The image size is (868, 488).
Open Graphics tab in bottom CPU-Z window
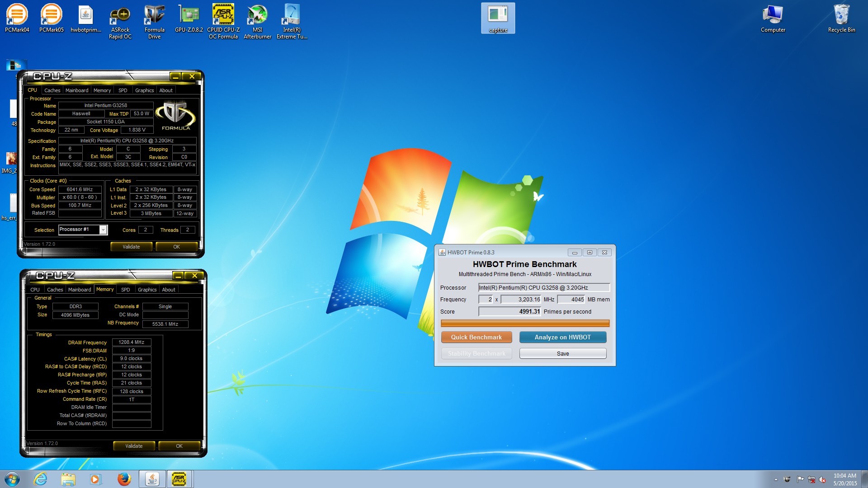[x=147, y=290]
